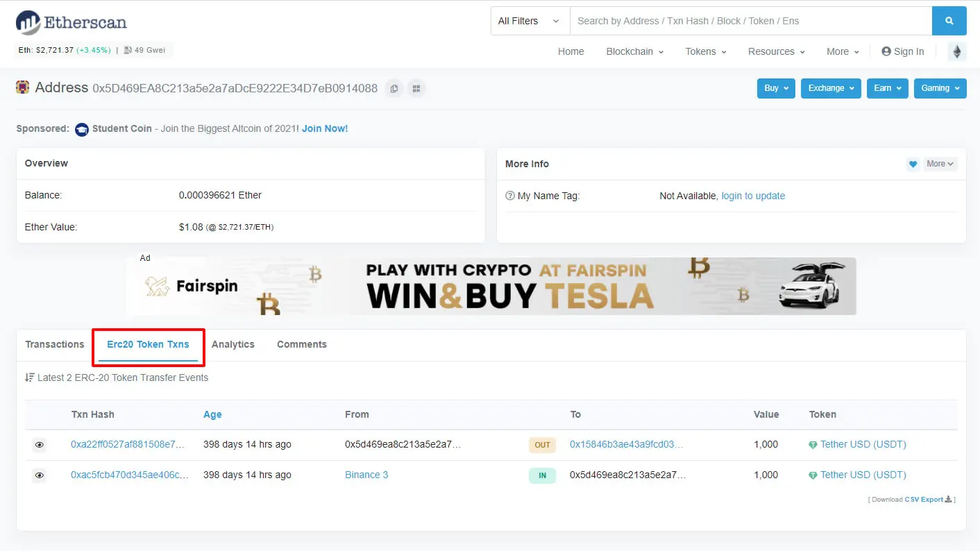Click the apps grid icon beside the address
The width and height of the screenshot is (980, 551).
pos(416,88)
